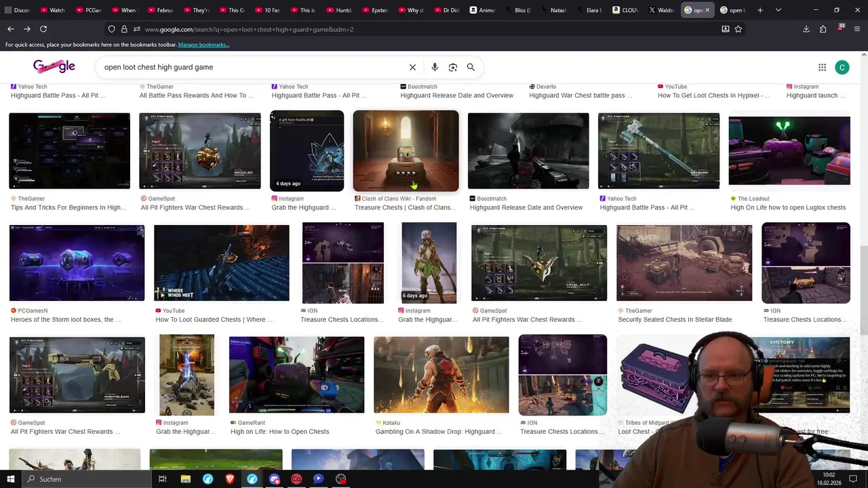Switch to the Anime tab
This screenshot has height=488, width=868.
point(481,10)
